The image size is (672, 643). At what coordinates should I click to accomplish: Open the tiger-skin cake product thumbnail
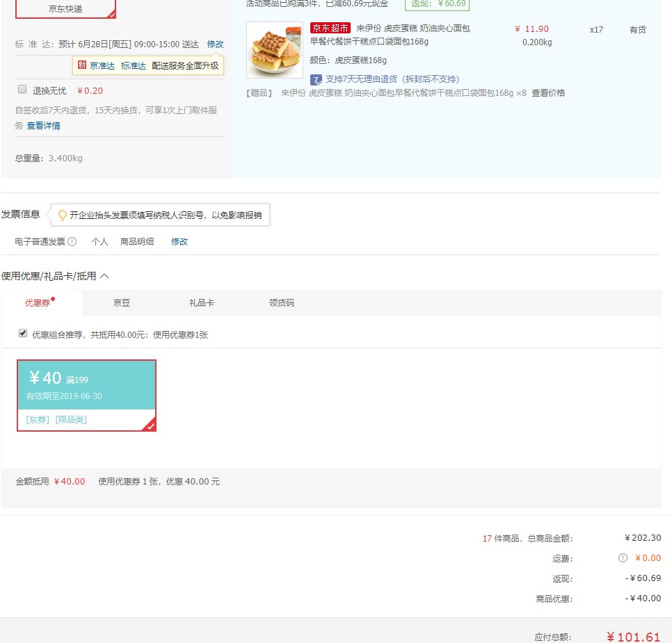click(275, 50)
